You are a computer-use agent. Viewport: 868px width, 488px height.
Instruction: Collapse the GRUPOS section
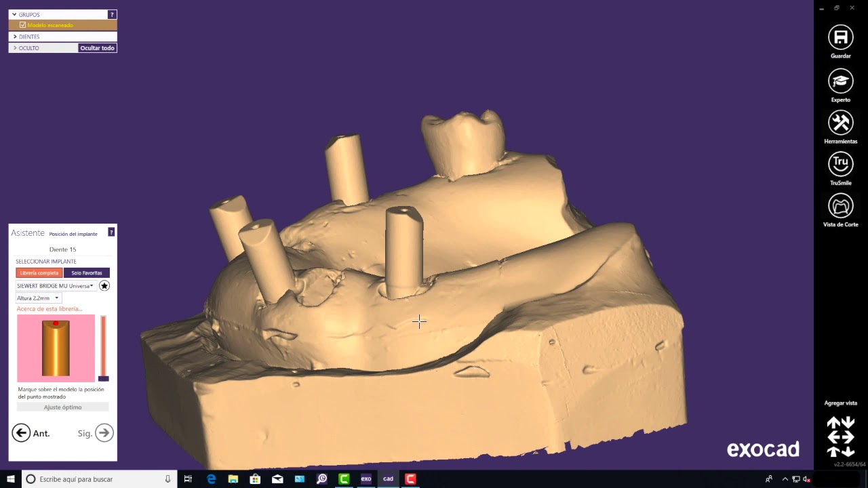point(14,14)
